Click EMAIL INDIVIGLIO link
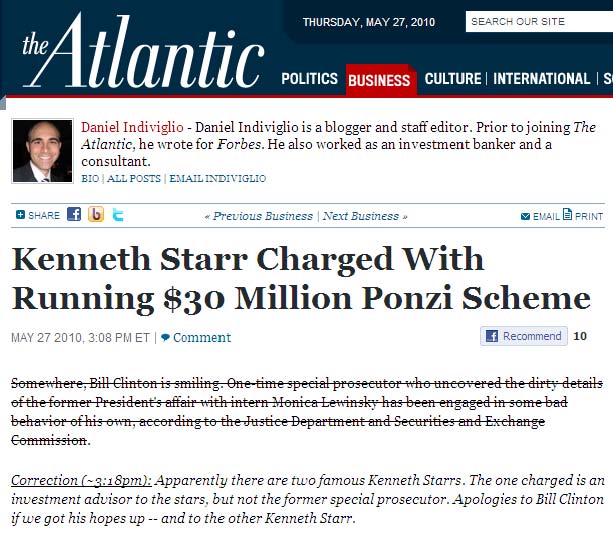The width and height of the screenshot is (613, 534). pyautogui.click(x=217, y=179)
